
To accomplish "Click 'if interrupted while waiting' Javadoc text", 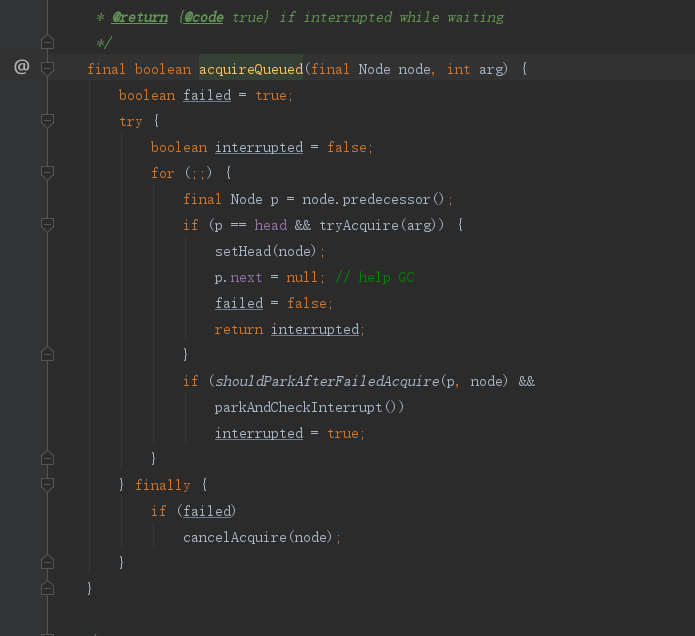I will [392, 17].
